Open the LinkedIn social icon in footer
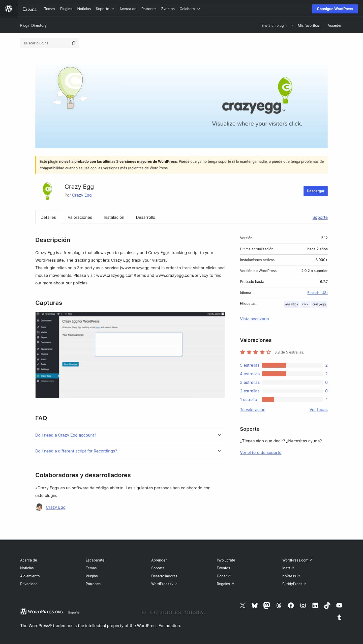 tap(315, 605)
